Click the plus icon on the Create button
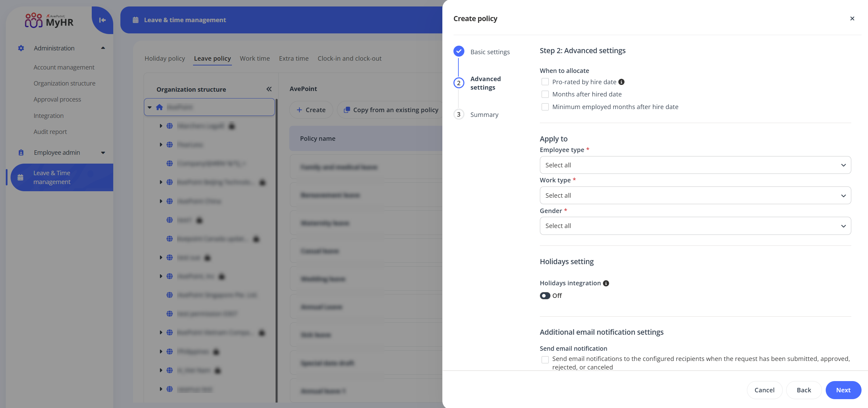Screen dimensions: 868x408 pyautogui.click(x=299, y=110)
